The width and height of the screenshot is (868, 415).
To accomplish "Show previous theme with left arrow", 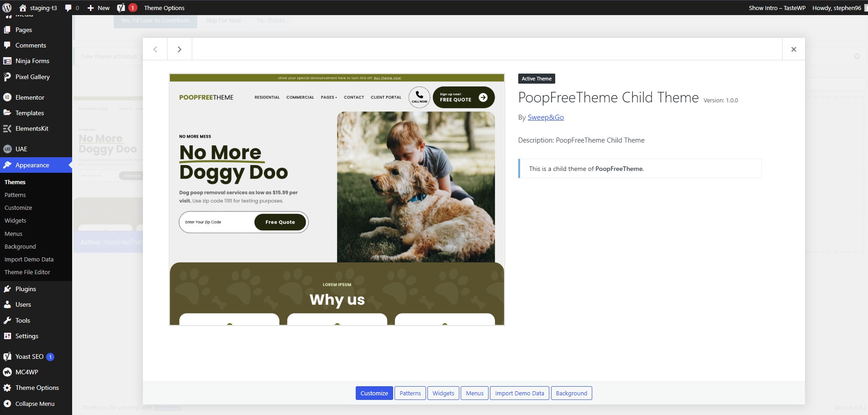I will click(x=155, y=49).
